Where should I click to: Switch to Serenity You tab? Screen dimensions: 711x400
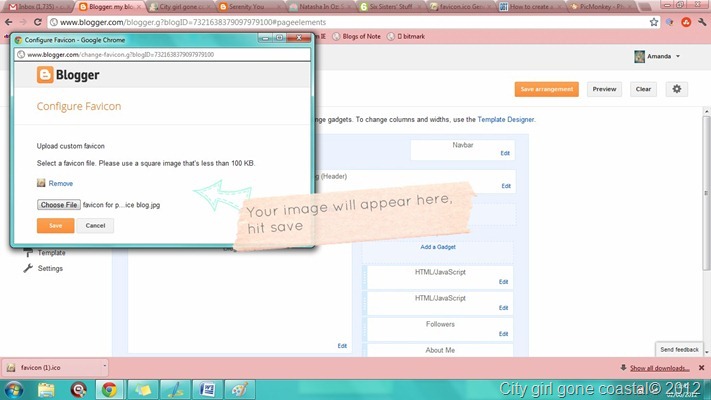[247, 6]
